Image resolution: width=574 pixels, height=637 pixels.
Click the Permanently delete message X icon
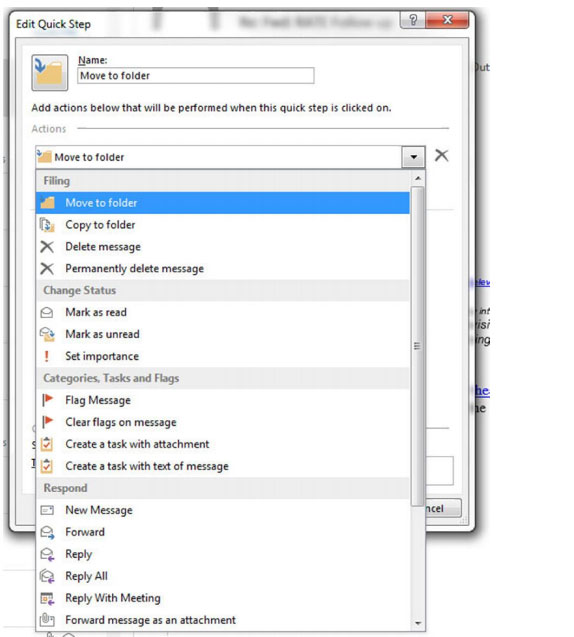point(47,269)
